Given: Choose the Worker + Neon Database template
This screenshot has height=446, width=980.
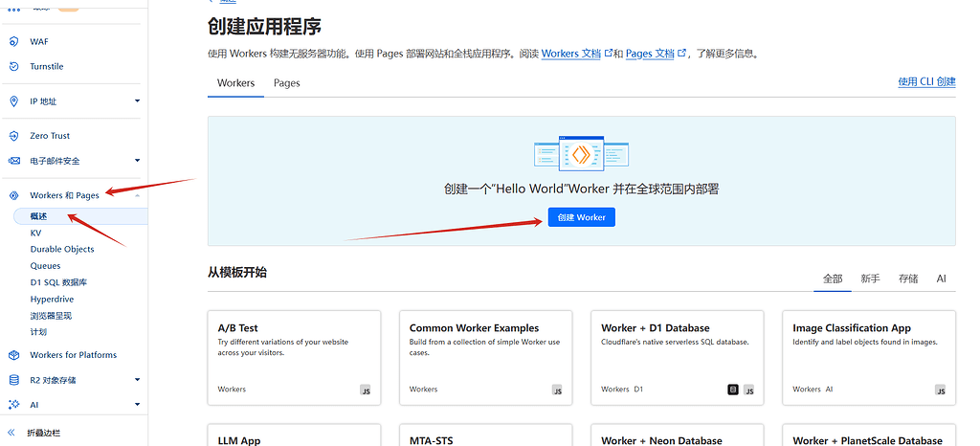Looking at the screenshot, I should click(x=677, y=435).
